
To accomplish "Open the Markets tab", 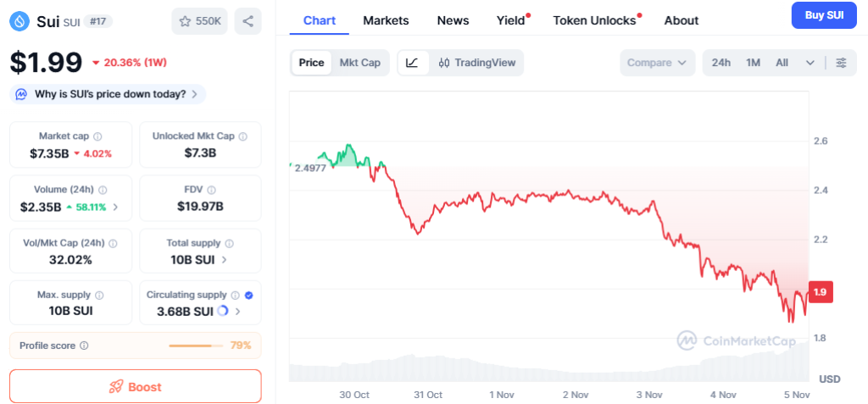I will coord(386,20).
